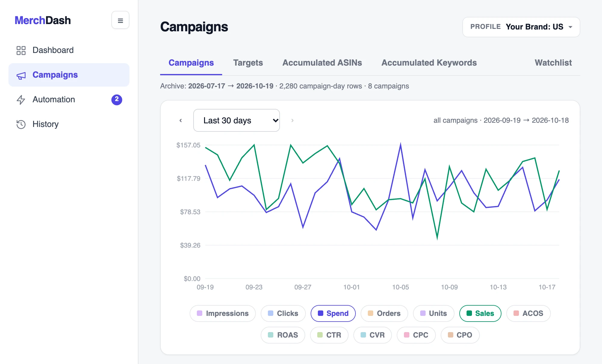The image size is (602, 364).
Task: Enable the CTR metric chip
Action: click(x=329, y=335)
